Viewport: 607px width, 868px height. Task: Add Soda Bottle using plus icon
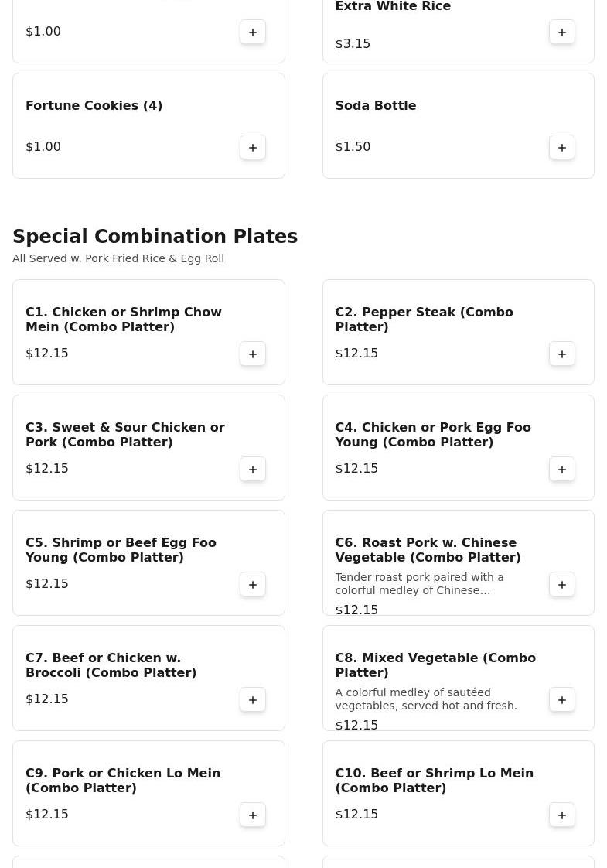[562, 147]
